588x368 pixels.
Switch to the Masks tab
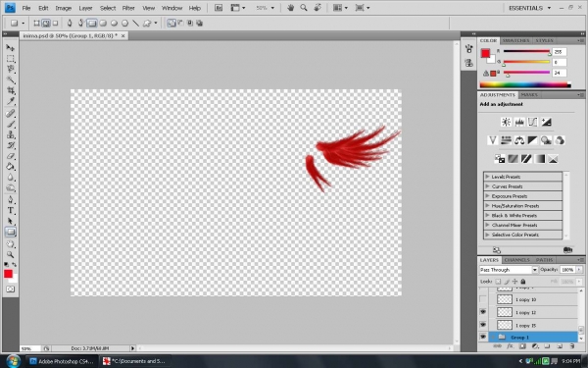(529, 95)
